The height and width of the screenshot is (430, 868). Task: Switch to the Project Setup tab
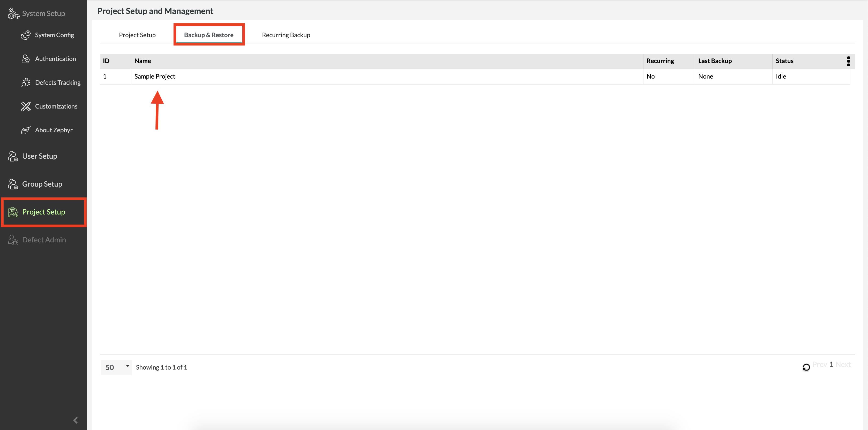tap(137, 35)
